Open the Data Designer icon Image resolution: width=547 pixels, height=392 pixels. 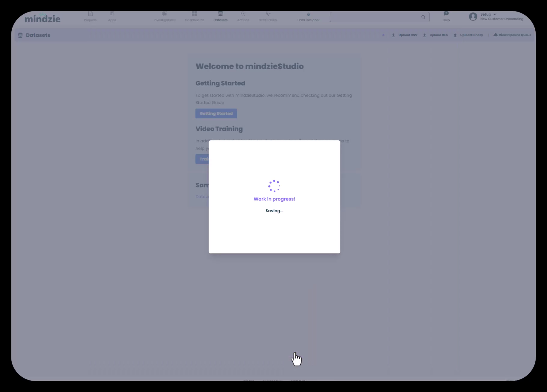308,14
